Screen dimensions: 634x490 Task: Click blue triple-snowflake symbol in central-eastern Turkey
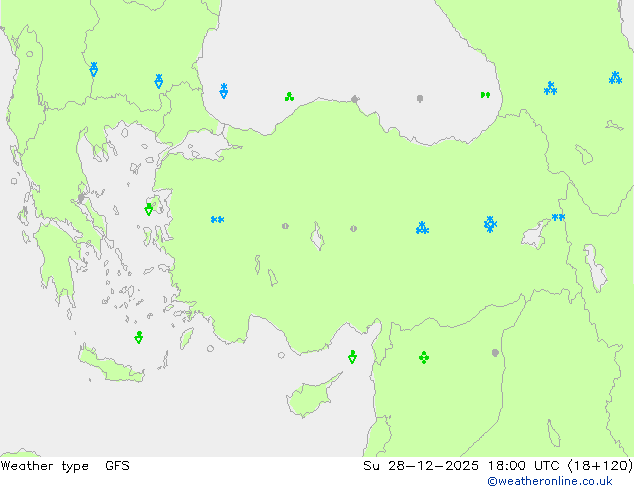coord(422,228)
